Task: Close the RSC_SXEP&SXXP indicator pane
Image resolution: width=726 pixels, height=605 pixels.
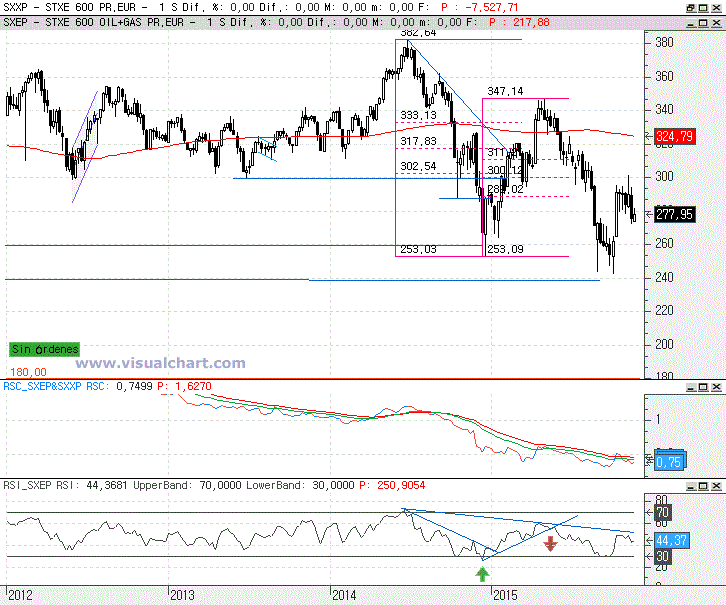Action: pyautogui.click(x=716, y=387)
